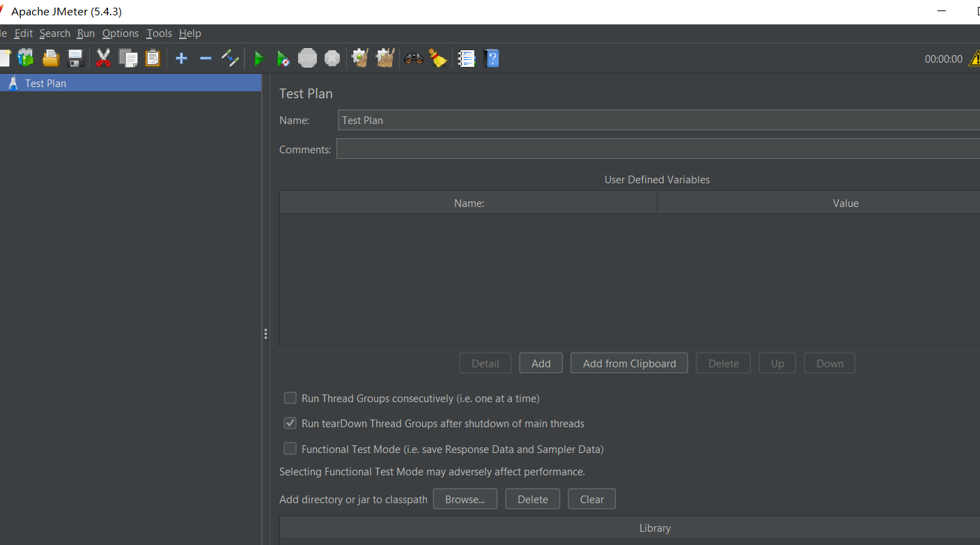Click the Reset Search broom icon
Image resolution: width=980 pixels, height=545 pixels.
(438, 58)
